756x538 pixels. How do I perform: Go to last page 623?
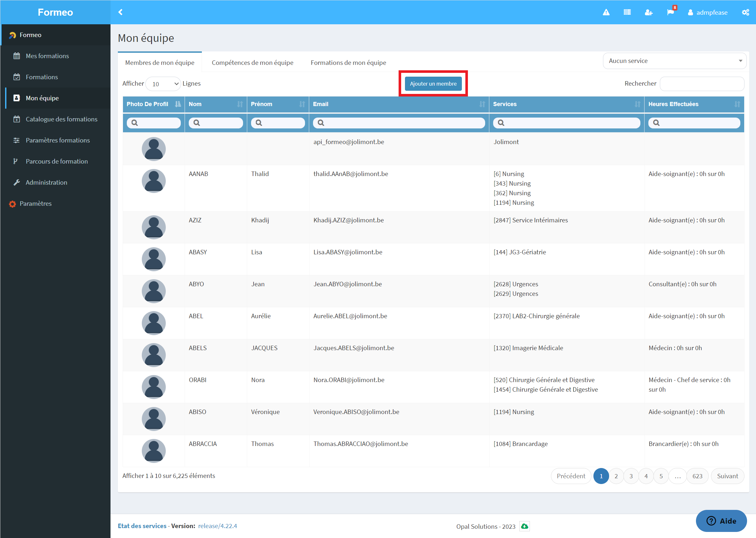[x=697, y=476]
